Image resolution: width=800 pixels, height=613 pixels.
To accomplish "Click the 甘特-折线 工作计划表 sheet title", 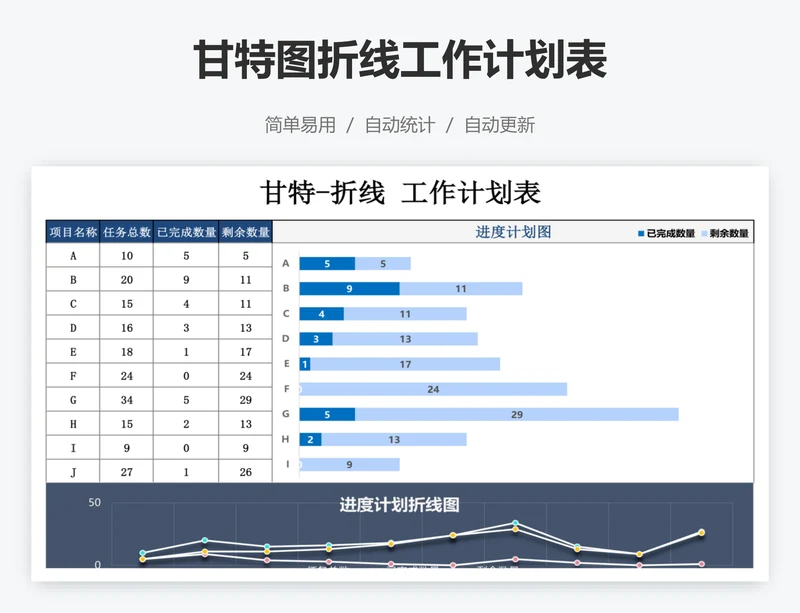I will 400,193.
